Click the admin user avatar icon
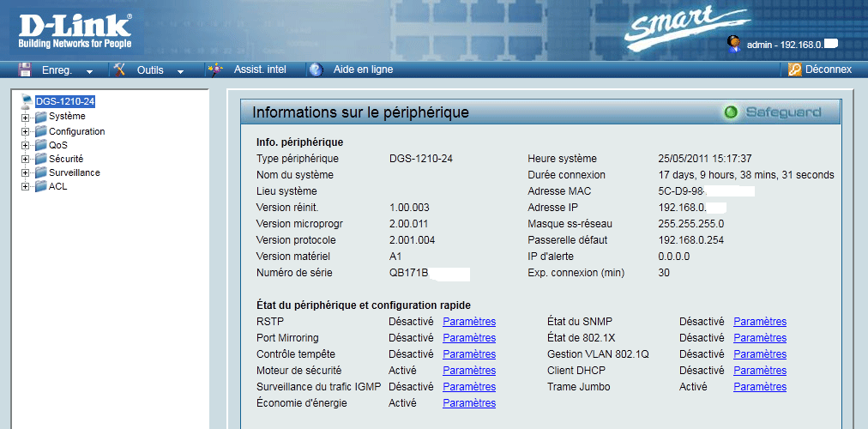The image size is (868, 429). point(734,44)
